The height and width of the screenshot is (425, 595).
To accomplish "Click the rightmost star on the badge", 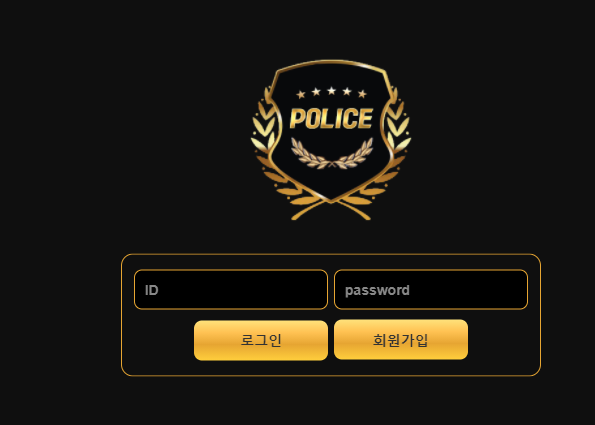I will tap(362, 94).
